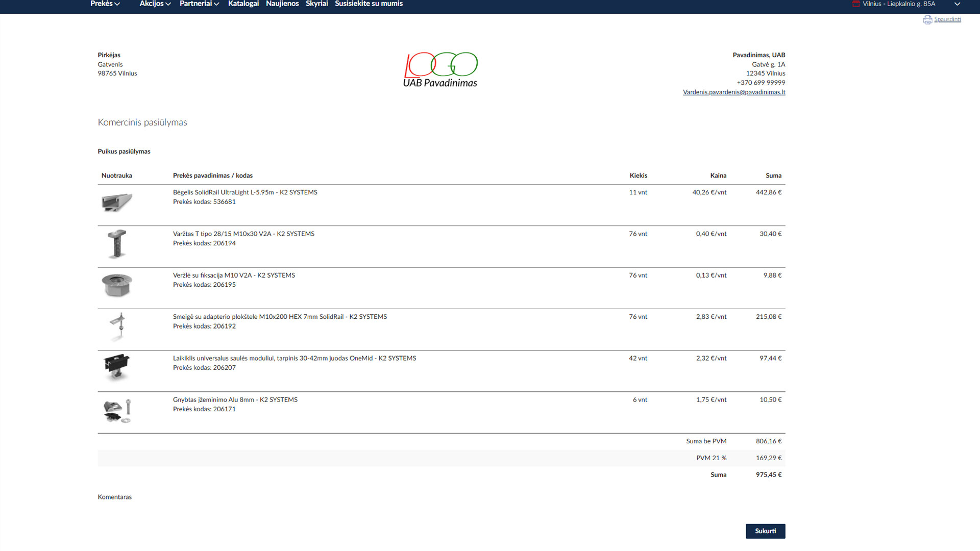Screen dimensions: 980x551
Task: Click the 0,13 €/vnt price cell
Action: point(711,275)
